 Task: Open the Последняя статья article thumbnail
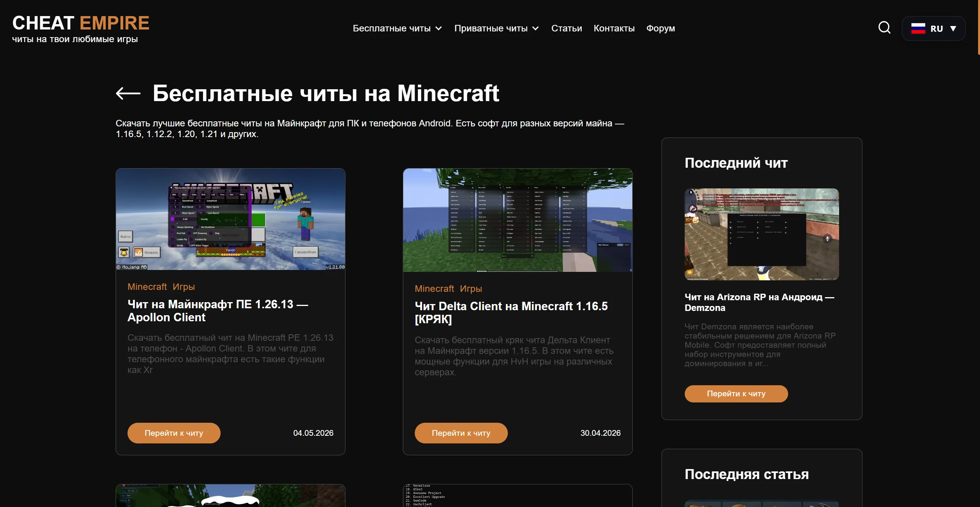coord(762,504)
